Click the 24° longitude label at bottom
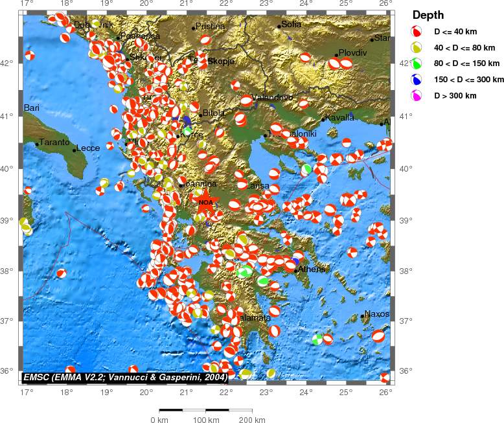Viewport: 504px width, 423px height. pos(306,391)
